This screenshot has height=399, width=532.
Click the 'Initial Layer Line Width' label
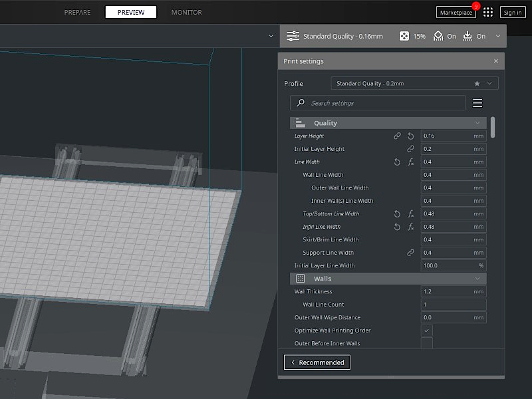click(x=325, y=265)
